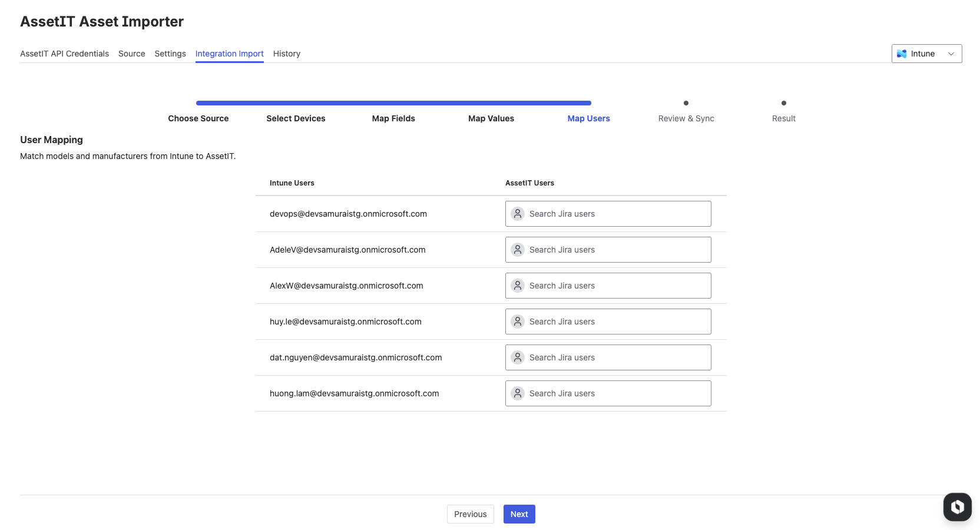Select the Source tab
980x530 pixels.
point(131,54)
